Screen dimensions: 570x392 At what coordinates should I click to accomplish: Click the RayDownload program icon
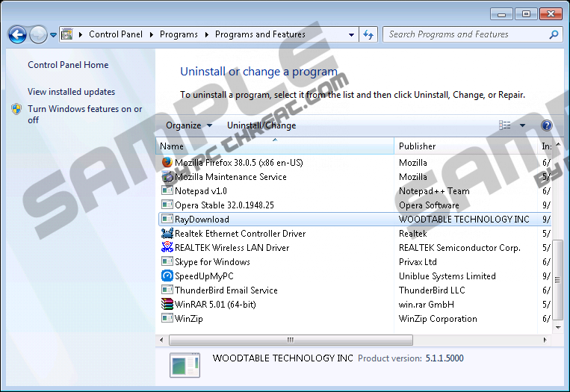pos(167,219)
